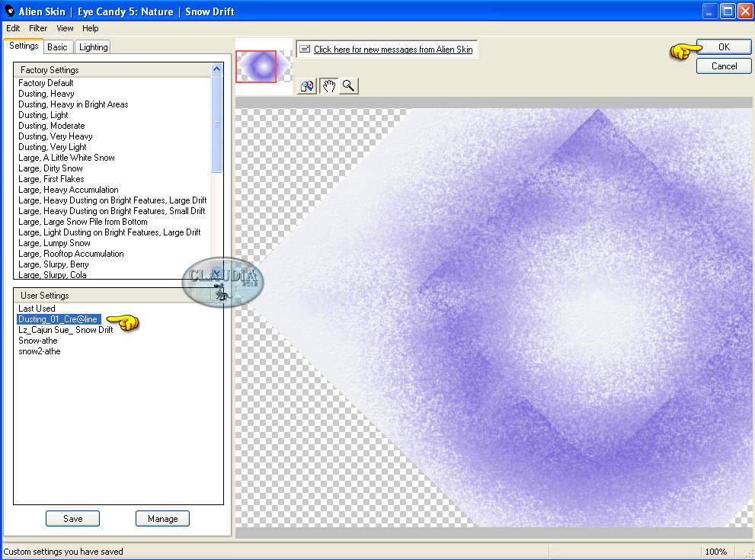This screenshot has height=560, width=755.
Task: Select 'Large, Large Snow Pile from Bottom'
Action: pyautogui.click(x=83, y=222)
